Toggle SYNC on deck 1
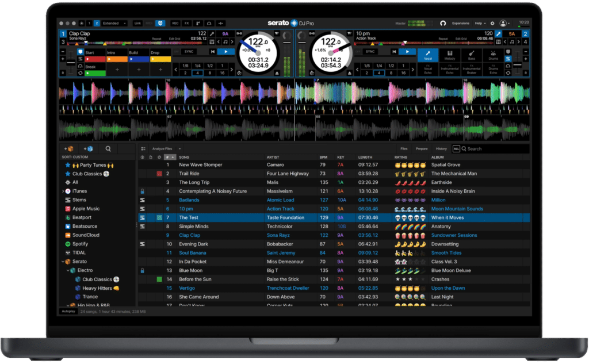Viewport: 589px width, 364px height. [x=189, y=51]
